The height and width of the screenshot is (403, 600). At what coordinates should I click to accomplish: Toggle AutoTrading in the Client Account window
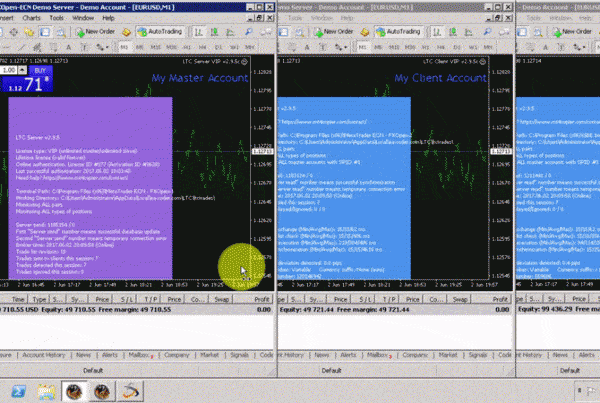click(398, 32)
